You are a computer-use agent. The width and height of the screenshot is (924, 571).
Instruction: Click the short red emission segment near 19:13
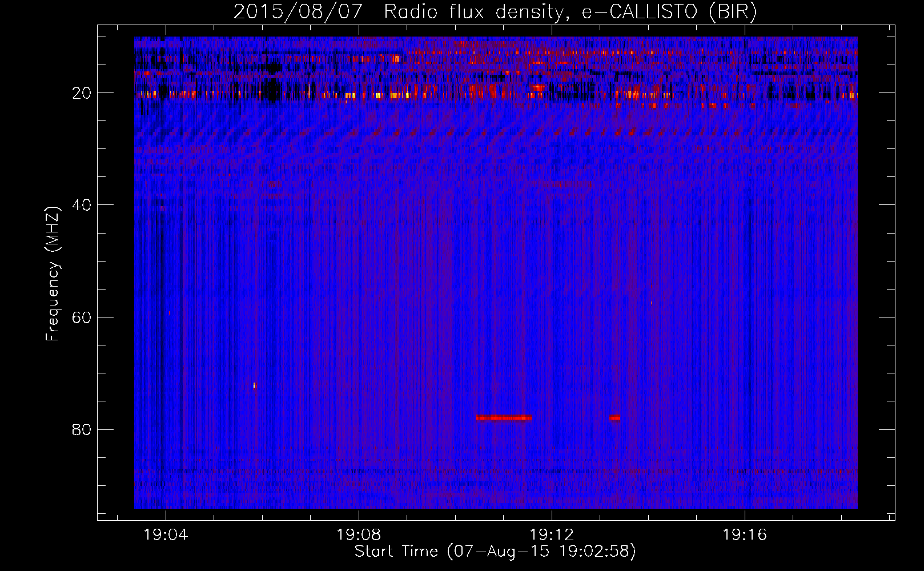tap(614, 417)
